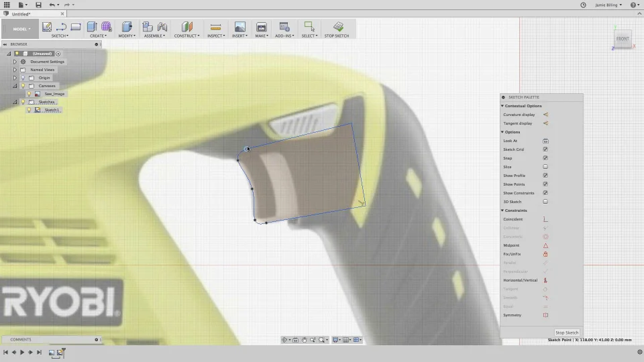Viewport: 644px width, 362px height.
Task: Click the Symmetry constraint icon
Action: pyautogui.click(x=545, y=315)
